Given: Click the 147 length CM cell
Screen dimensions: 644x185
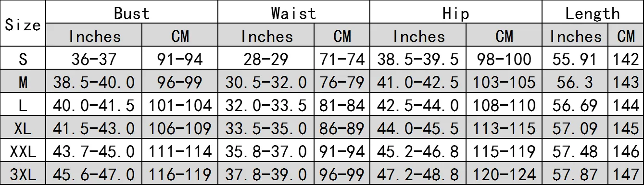Looking at the screenshot, I should click(x=626, y=173).
